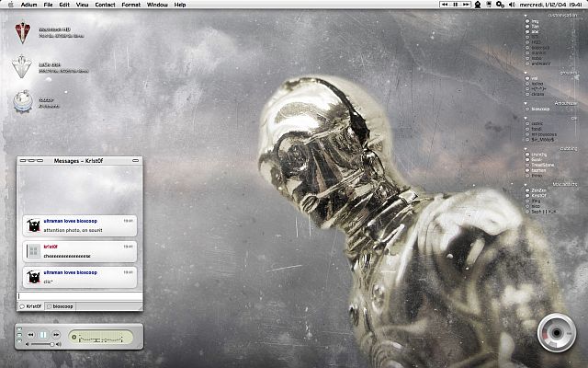Image resolution: width=588 pixels, height=368 pixels.
Task: Switch to the bioscoop chat tab
Action: coord(62,305)
